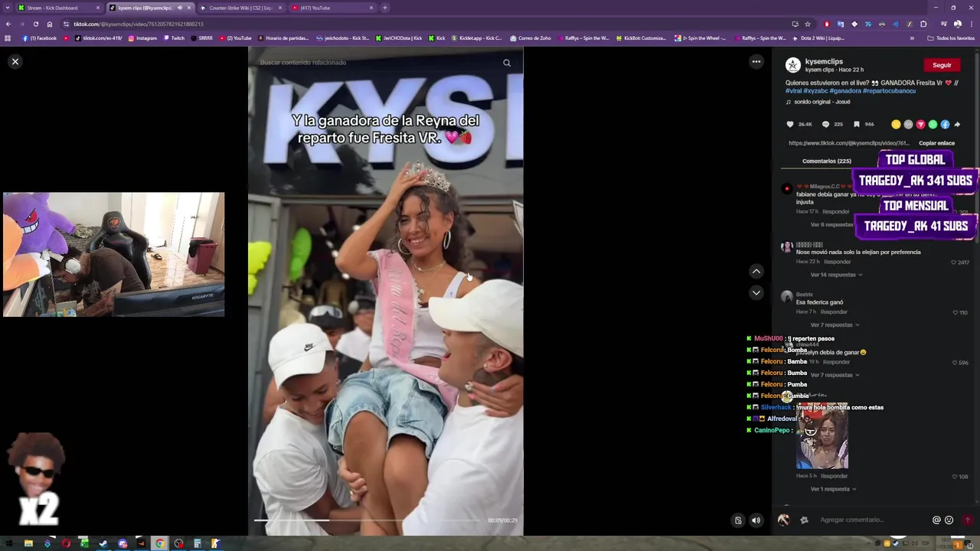Image resolution: width=980 pixels, height=551 pixels.
Task: Click the browser address bar URL
Action: point(139,24)
